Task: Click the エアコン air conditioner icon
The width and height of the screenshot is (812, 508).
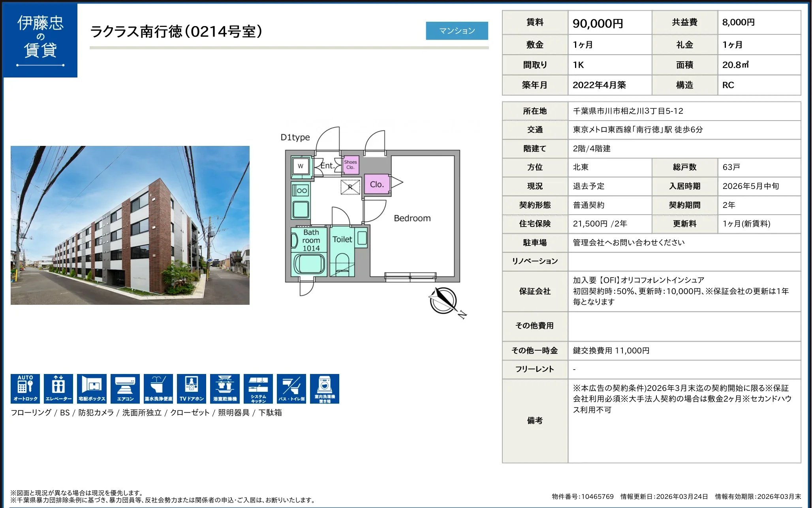Action: coord(125,388)
